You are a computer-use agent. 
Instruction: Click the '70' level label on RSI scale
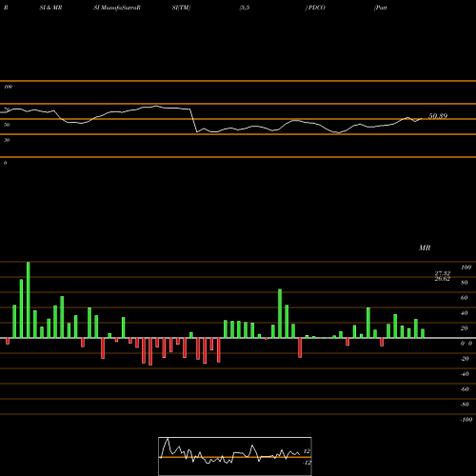pyautogui.click(x=7, y=109)
